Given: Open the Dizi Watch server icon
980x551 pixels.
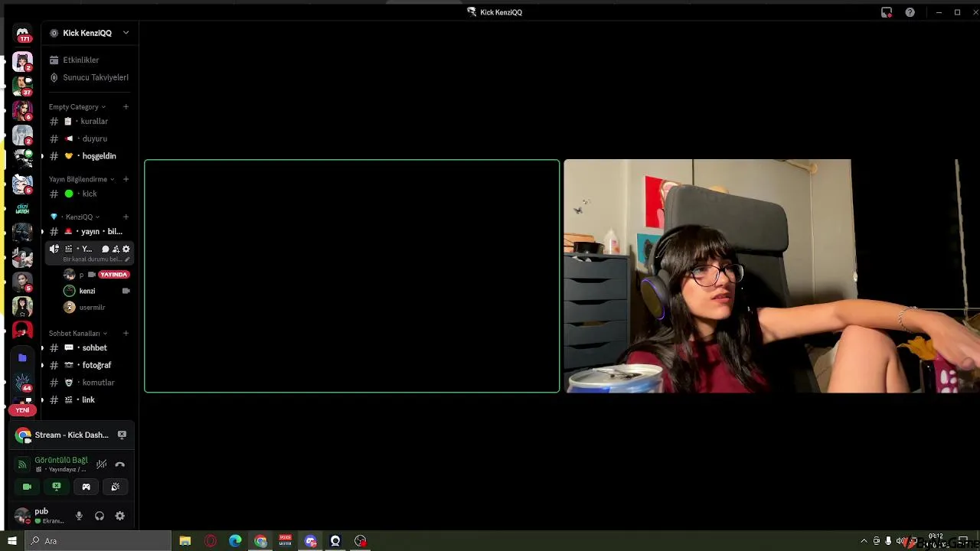Looking at the screenshot, I should (22, 209).
